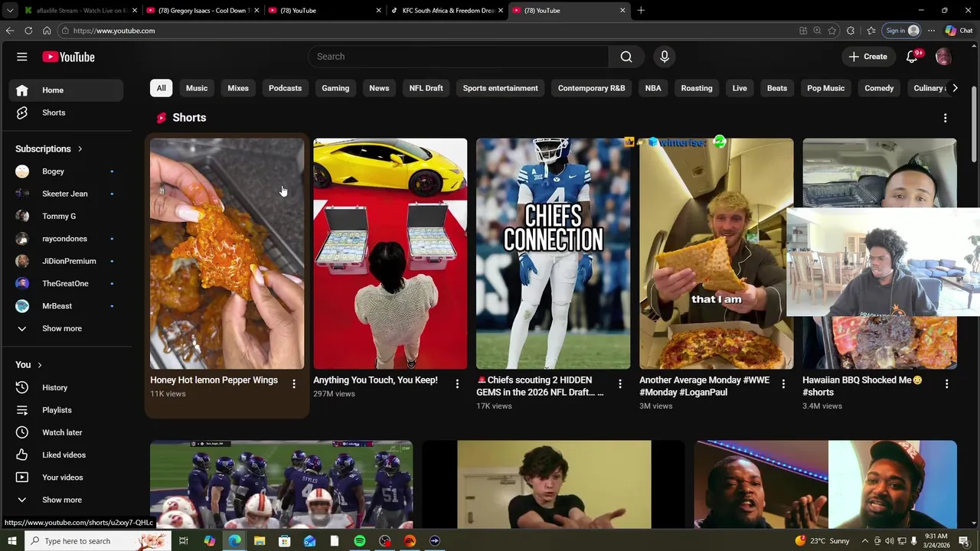This screenshot has height=551, width=980.
Task: Open browser extensions puzzle icon
Action: (x=851, y=31)
